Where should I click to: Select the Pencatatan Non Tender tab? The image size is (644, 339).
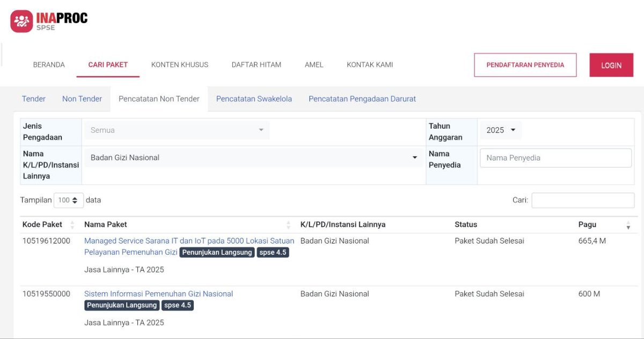click(x=159, y=99)
